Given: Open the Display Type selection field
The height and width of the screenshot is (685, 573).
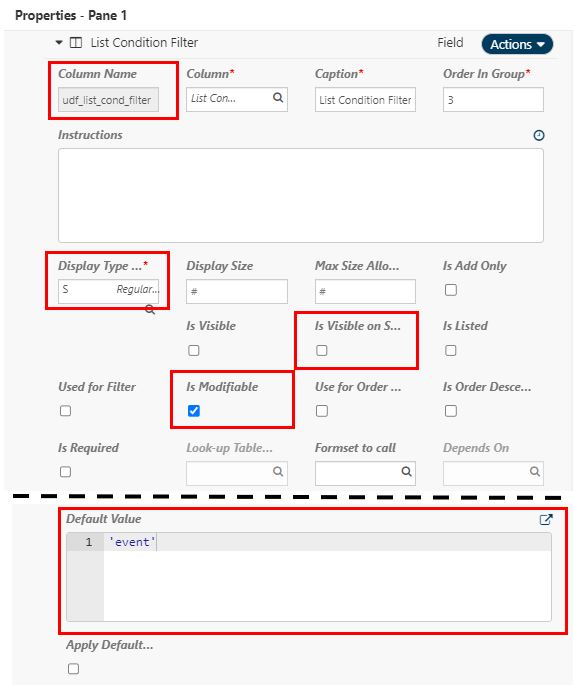Looking at the screenshot, I should [x=108, y=291].
